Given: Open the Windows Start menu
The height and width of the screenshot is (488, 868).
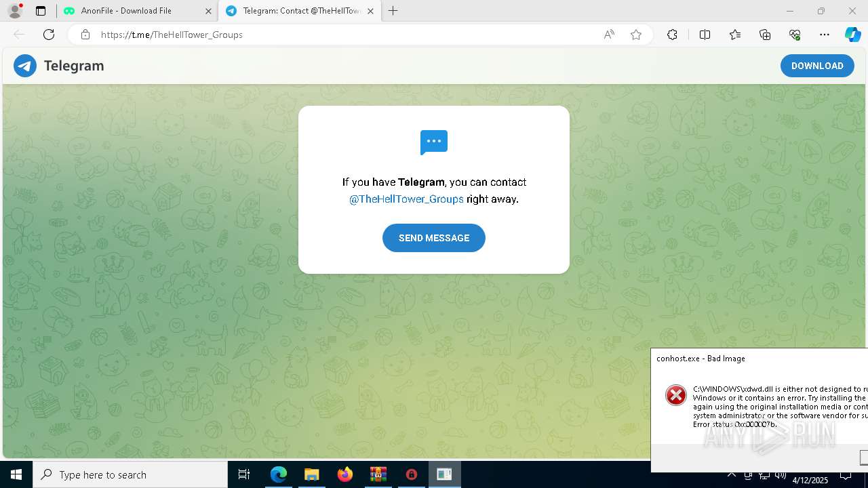Looking at the screenshot, I should (16, 474).
